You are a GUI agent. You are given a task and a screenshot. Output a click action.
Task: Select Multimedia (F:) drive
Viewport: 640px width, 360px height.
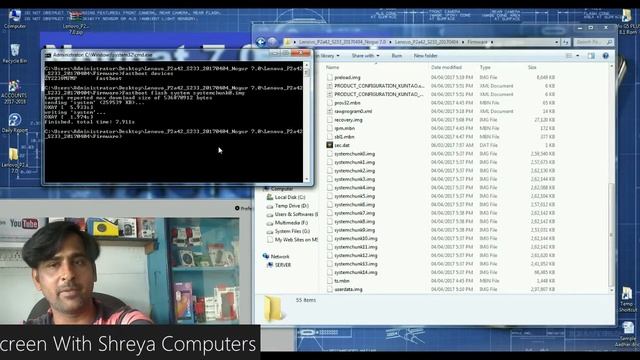pos(287,223)
